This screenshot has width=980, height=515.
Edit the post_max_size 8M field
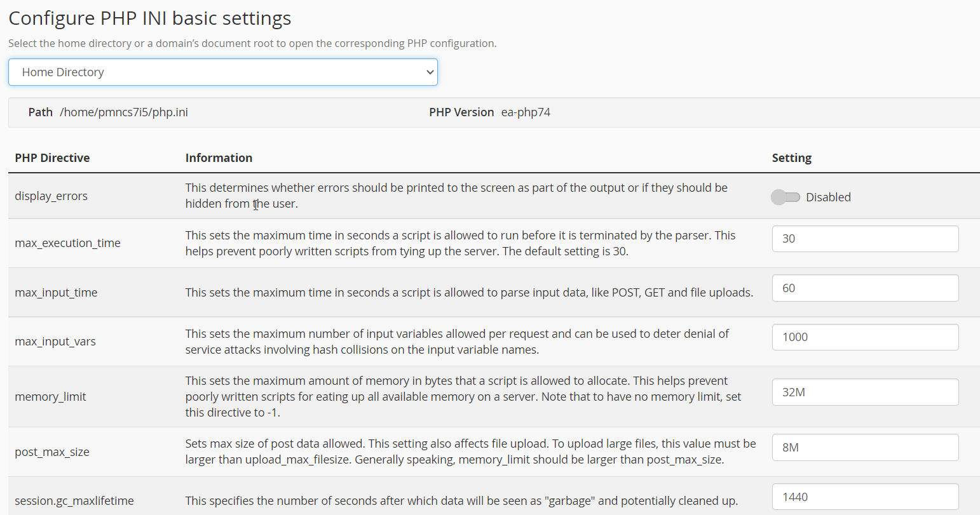[865, 448]
